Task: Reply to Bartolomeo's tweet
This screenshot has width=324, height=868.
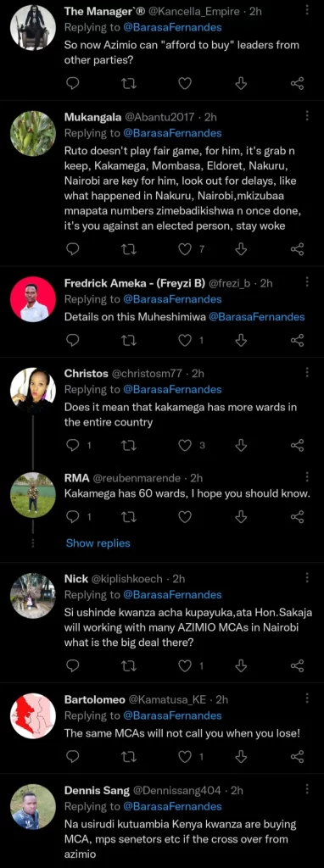Action: (x=73, y=755)
